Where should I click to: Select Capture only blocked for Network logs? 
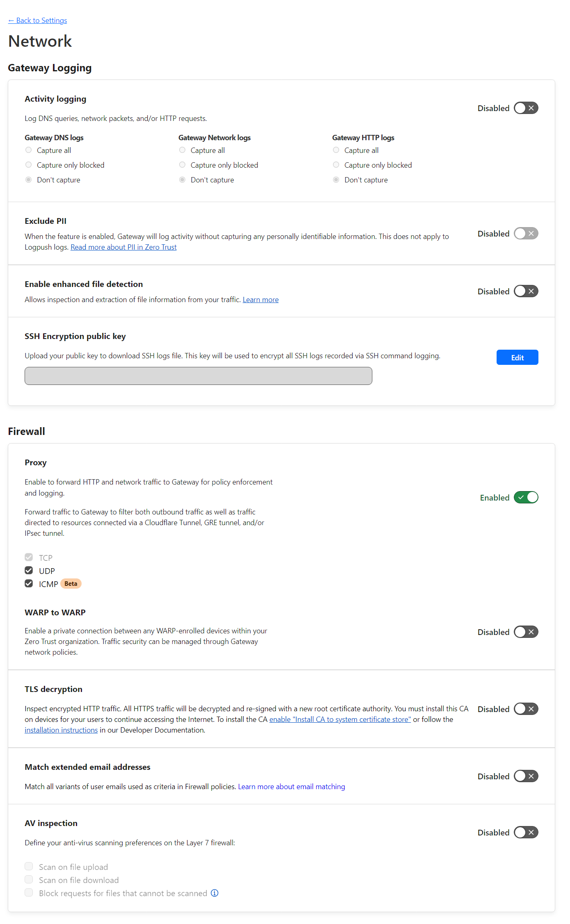tap(182, 165)
